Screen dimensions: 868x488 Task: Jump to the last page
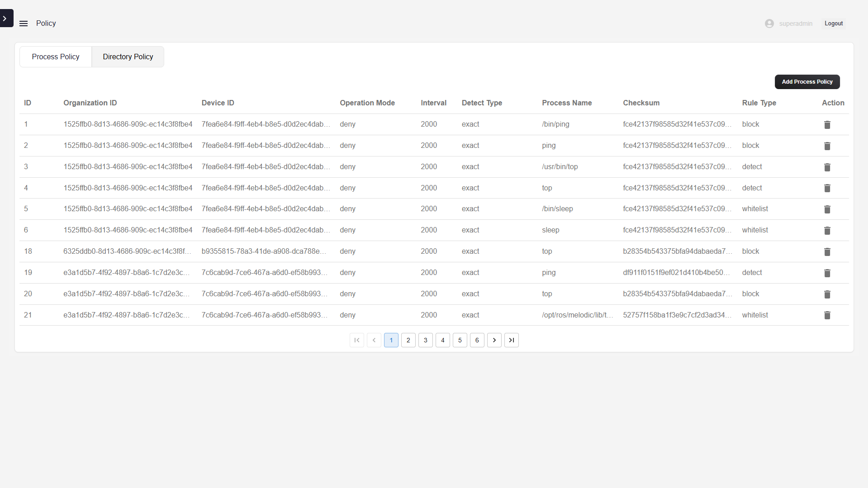(511, 340)
